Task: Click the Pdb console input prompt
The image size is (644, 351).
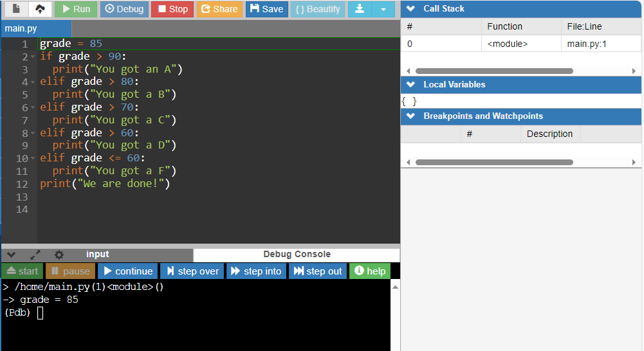Action: point(40,313)
